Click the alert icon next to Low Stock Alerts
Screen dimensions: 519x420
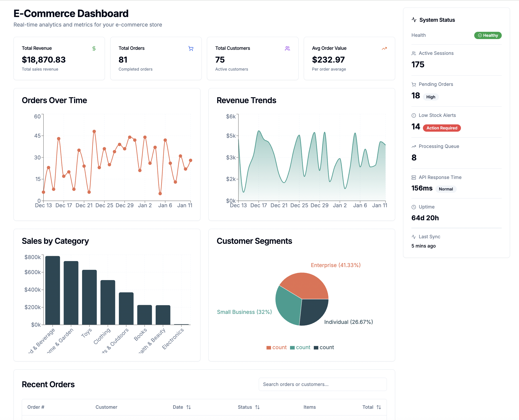pyautogui.click(x=414, y=115)
